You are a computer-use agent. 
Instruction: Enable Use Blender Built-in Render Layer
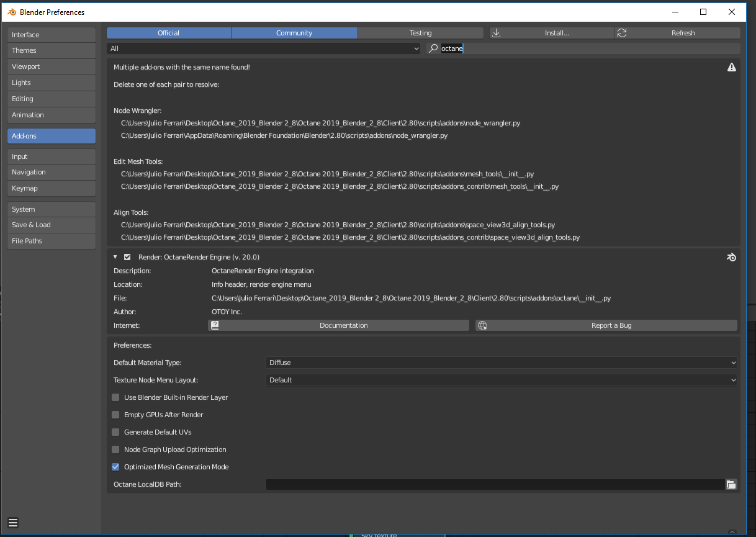(115, 397)
